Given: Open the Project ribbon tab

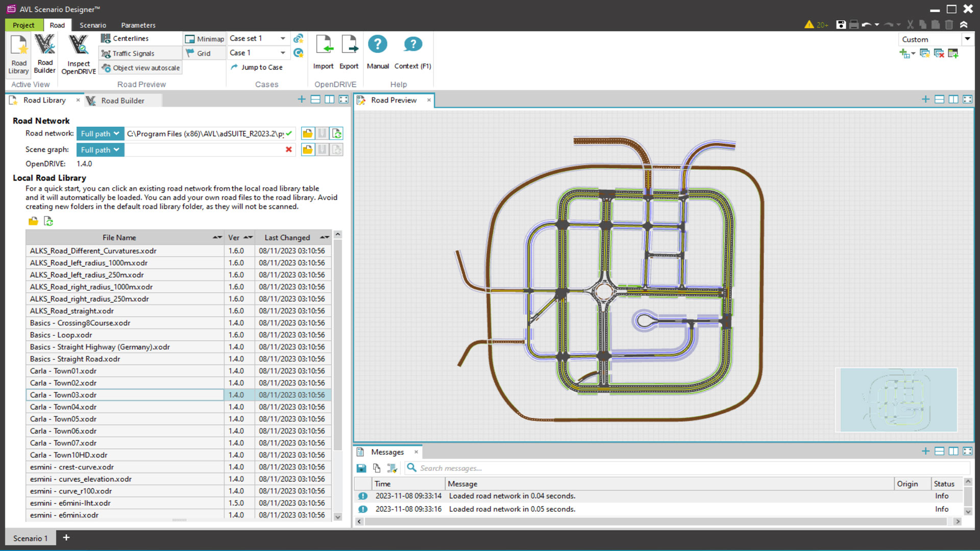Looking at the screenshot, I should click(x=23, y=25).
